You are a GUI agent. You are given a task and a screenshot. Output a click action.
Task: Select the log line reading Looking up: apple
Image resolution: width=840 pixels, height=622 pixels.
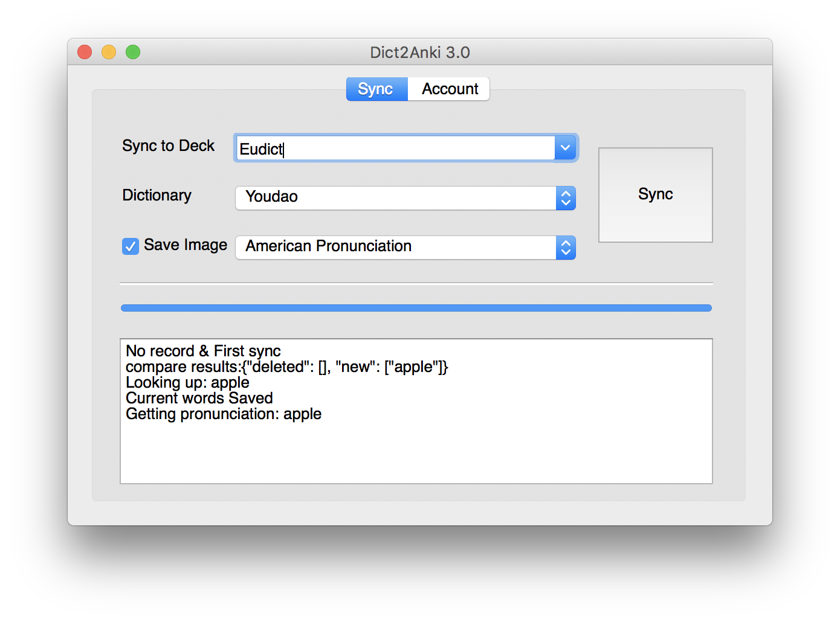pyautogui.click(x=187, y=382)
